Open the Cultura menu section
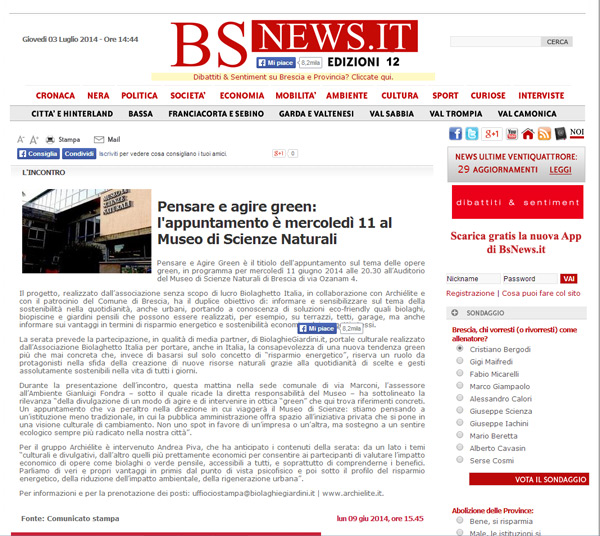Screen dimensions: 600x536 399,96
